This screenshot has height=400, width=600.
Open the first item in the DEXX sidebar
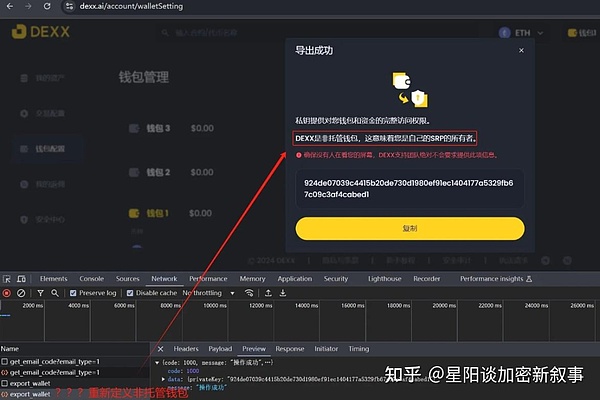tap(42, 78)
